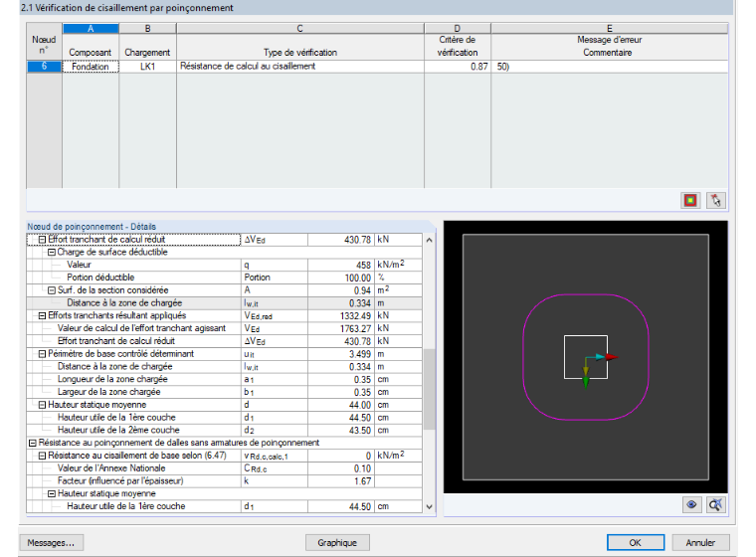756x557 pixels.
Task: Collapse Hauteur statique moyenne node under Facteur k
Action: coord(52,493)
